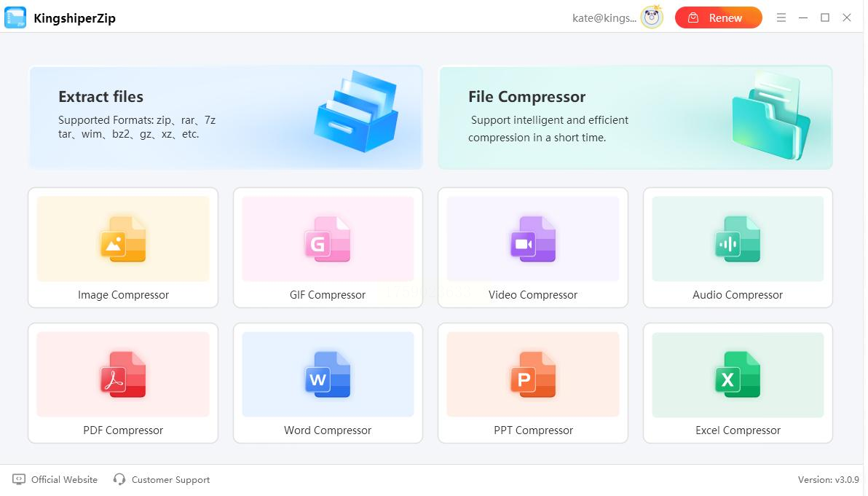
Task: Minimize the KingshiperZip window
Action: [803, 17]
